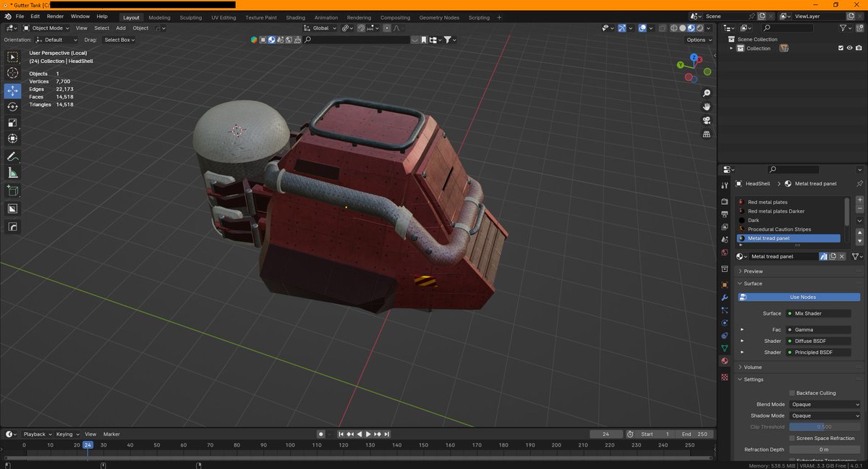This screenshot has width=868, height=469.
Task: Remove material slot with minus button
Action: pyautogui.click(x=859, y=209)
